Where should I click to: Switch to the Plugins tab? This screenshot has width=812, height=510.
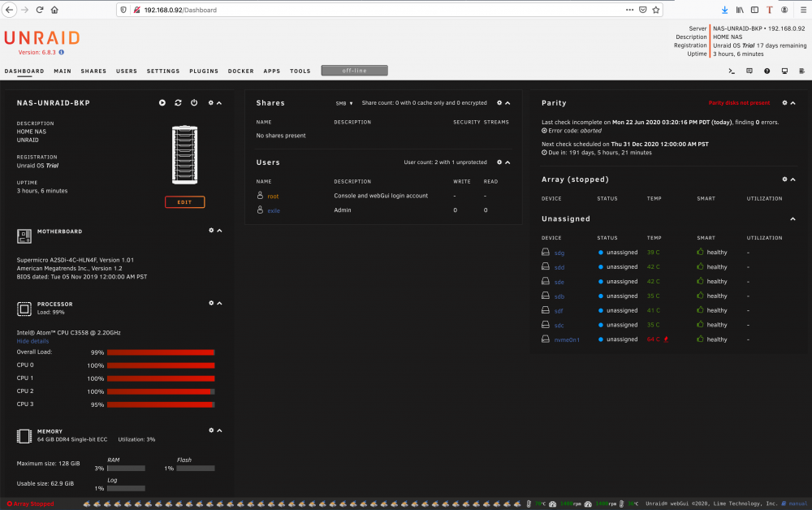coord(204,71)
